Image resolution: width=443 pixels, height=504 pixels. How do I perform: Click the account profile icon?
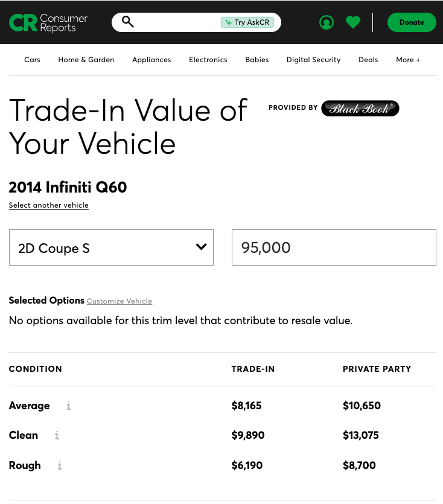coord(327,22)
